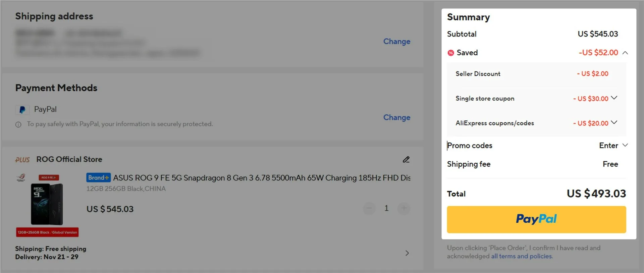Open shipping options chevron arrow

coord(407,253)
